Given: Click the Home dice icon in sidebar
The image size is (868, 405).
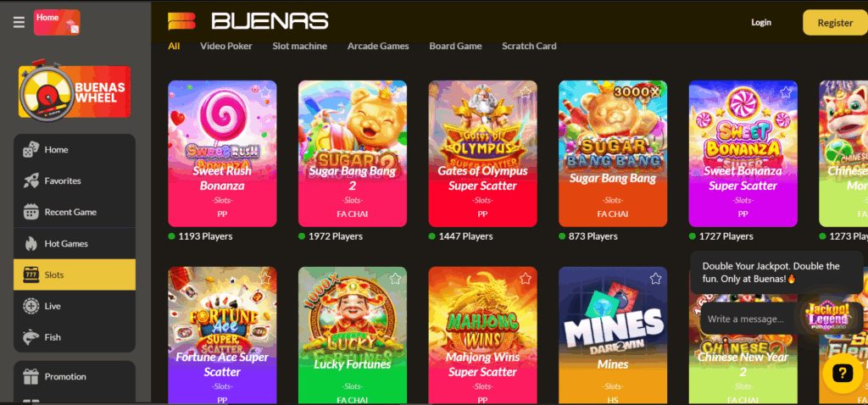Looking at the screenshot, I should point(31,149).
